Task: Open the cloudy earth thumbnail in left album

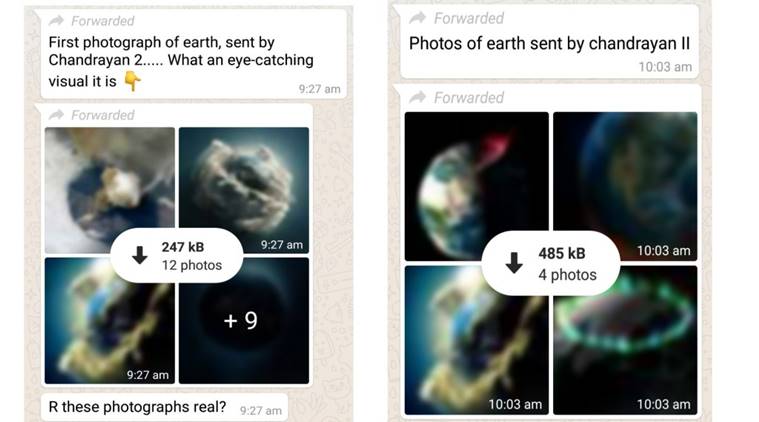Action: [x=110, y=190]
